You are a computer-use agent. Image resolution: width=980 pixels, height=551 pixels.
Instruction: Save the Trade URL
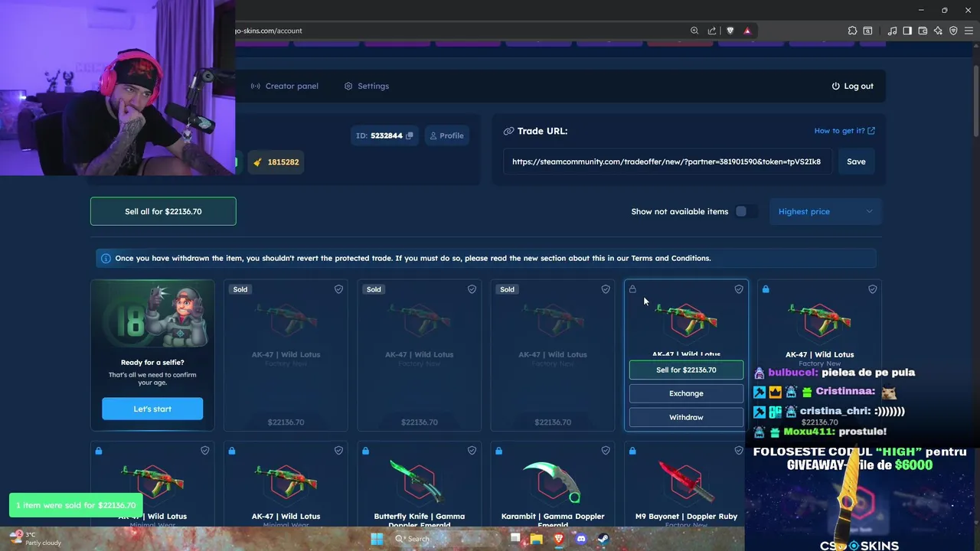click(x=856, y=161)
